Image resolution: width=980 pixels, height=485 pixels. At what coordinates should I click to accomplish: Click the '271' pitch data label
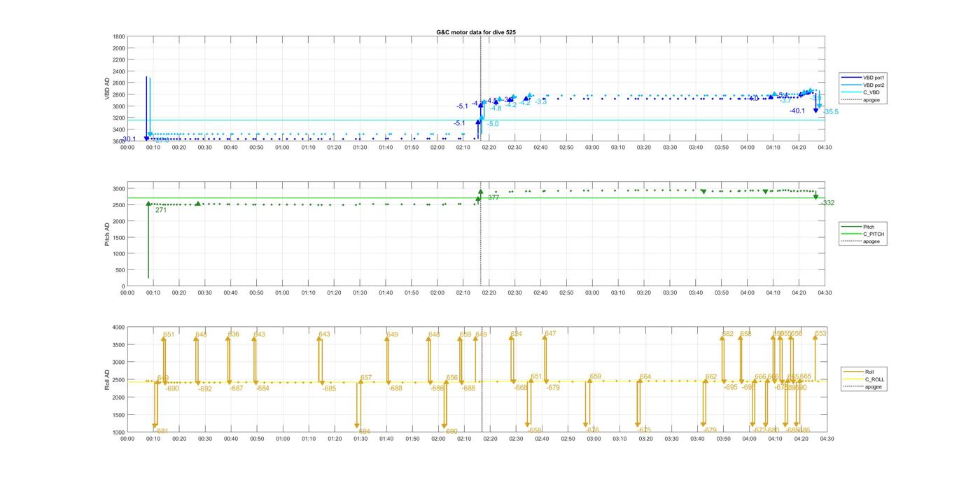(161, 210)
